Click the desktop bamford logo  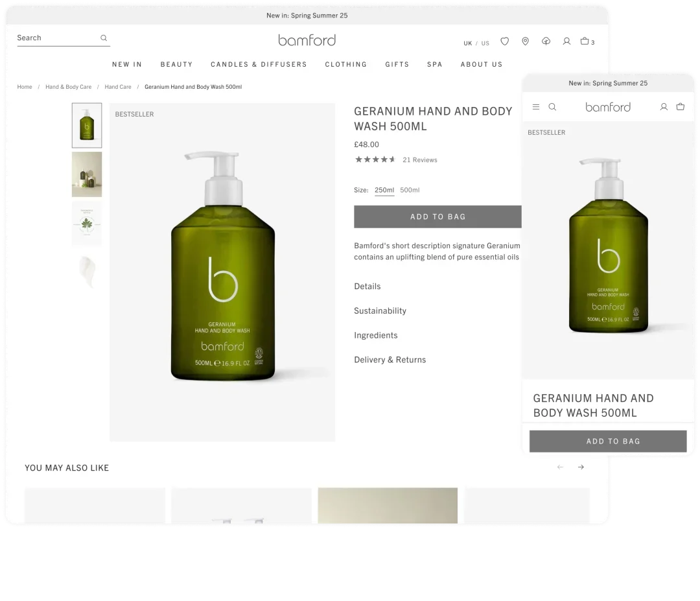[307, 40]
